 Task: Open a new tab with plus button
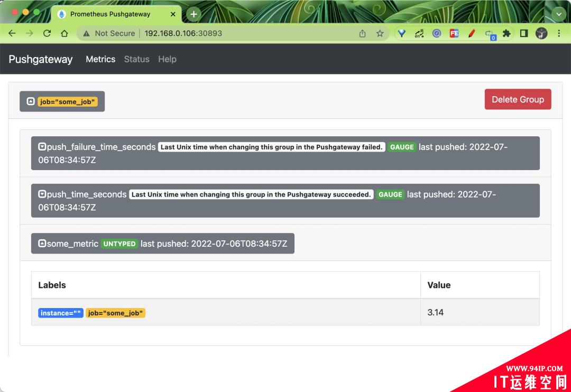[x=194, y=14]
